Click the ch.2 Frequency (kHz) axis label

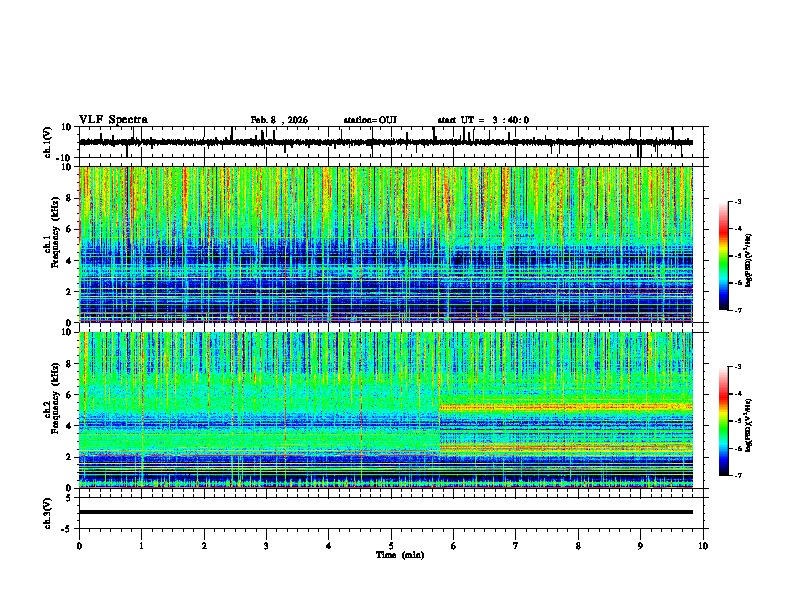[x=52, y=398]
